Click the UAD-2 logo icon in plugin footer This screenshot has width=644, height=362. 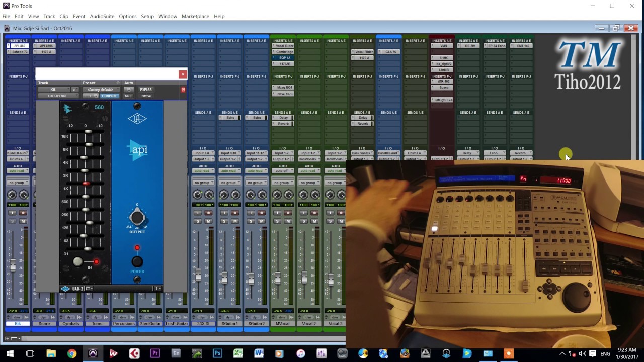(x=65, y=289)
